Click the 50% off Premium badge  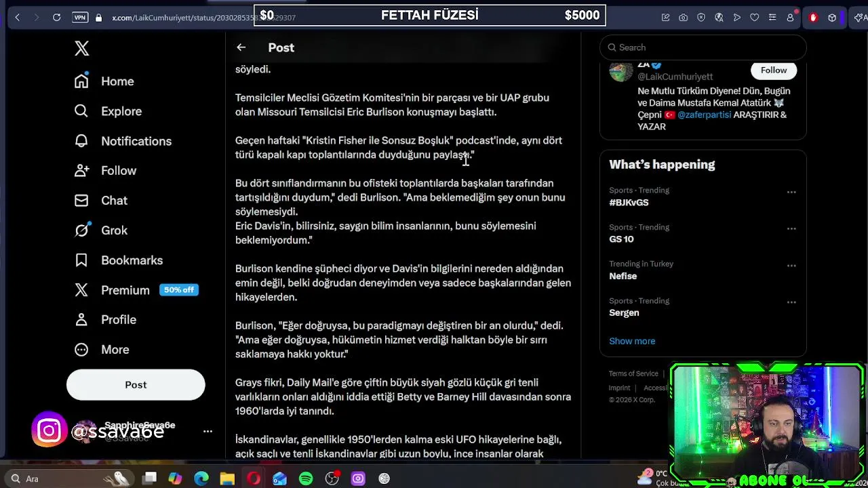[179, 290]
